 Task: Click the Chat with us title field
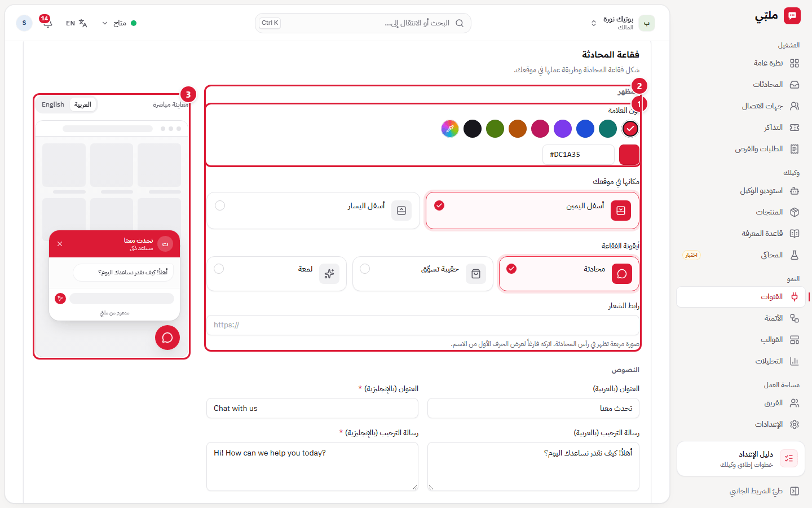tap(312, 409)
